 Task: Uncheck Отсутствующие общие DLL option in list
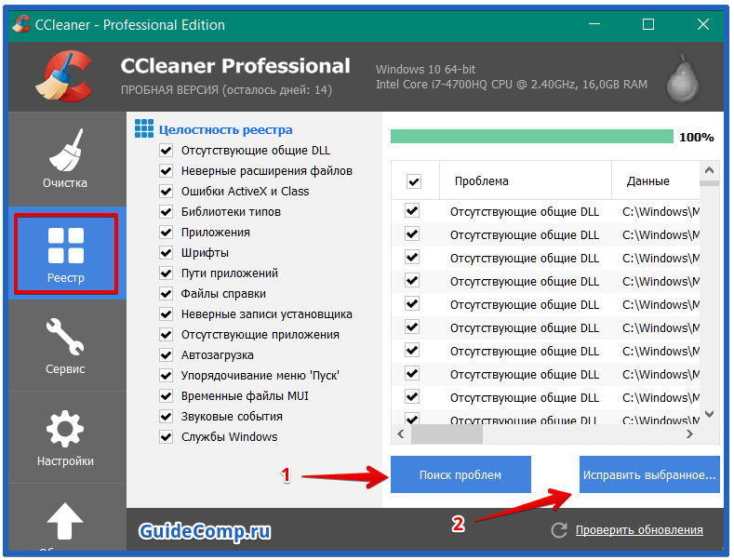tap(166, 151)
